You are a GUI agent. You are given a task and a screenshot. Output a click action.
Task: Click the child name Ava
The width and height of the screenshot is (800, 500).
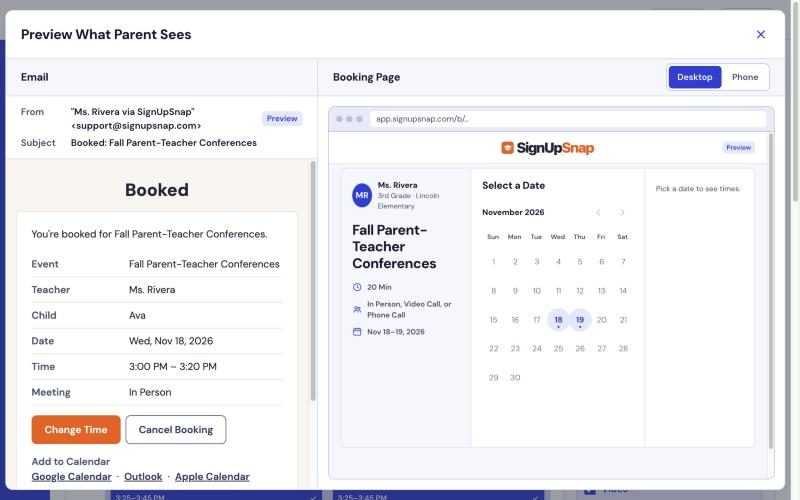click(137, 315)
